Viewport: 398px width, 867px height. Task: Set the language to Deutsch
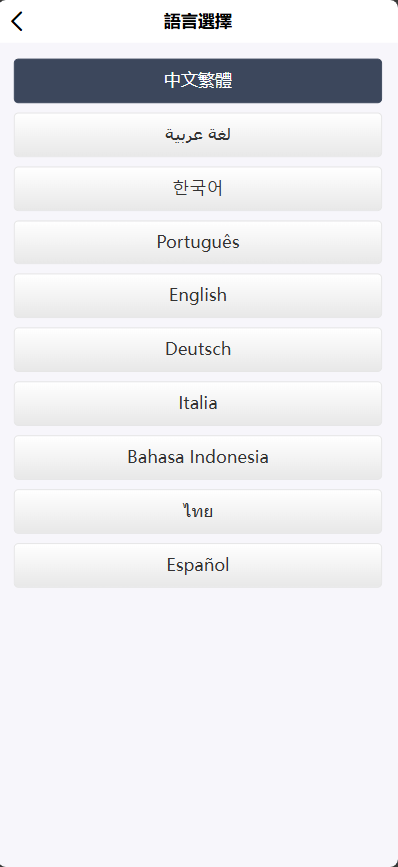198,349
